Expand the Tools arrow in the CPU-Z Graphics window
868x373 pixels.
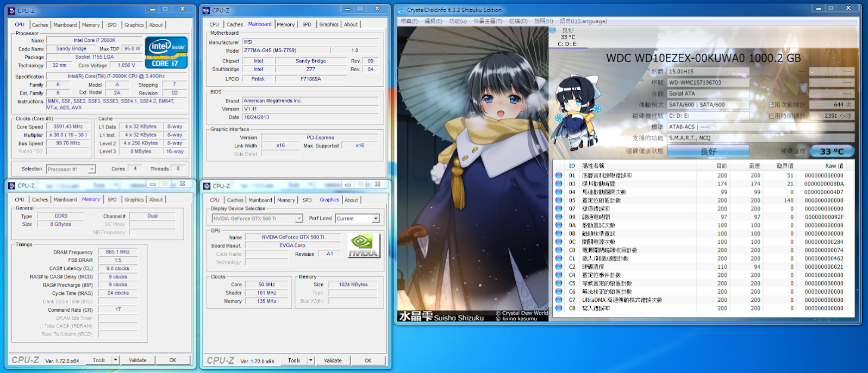[310, 361]
